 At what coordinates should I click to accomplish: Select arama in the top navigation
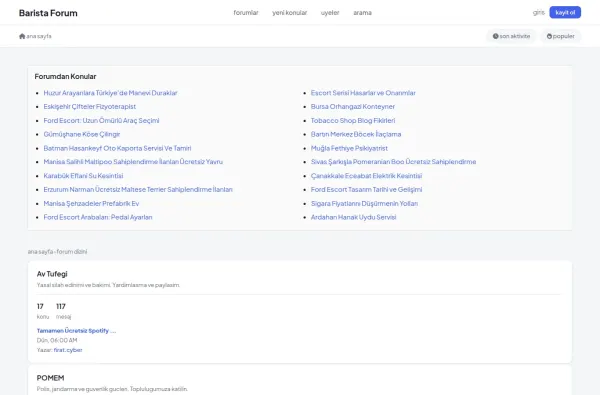click(362, 13)
